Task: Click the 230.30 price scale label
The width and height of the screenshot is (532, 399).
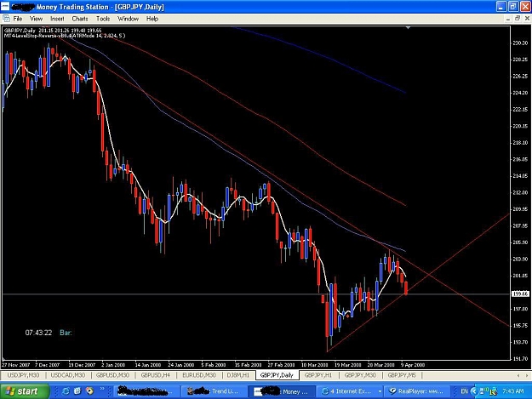Action: [520, 43]
